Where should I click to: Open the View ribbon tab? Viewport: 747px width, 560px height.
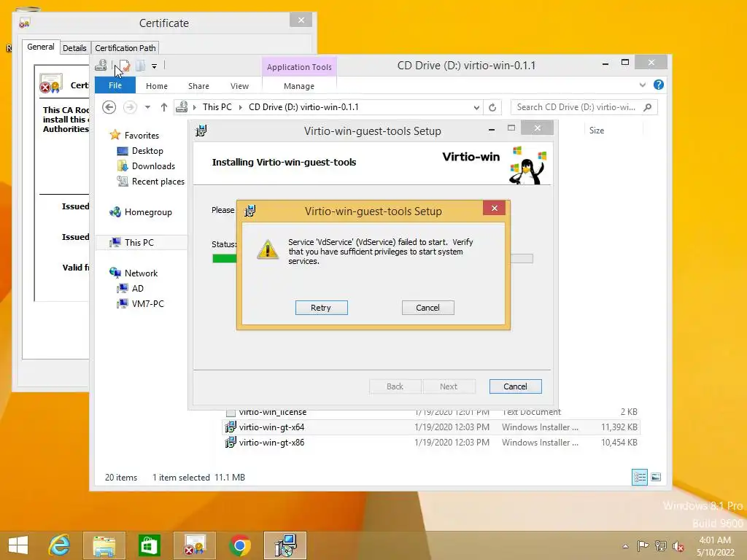(x=239, y=86)
